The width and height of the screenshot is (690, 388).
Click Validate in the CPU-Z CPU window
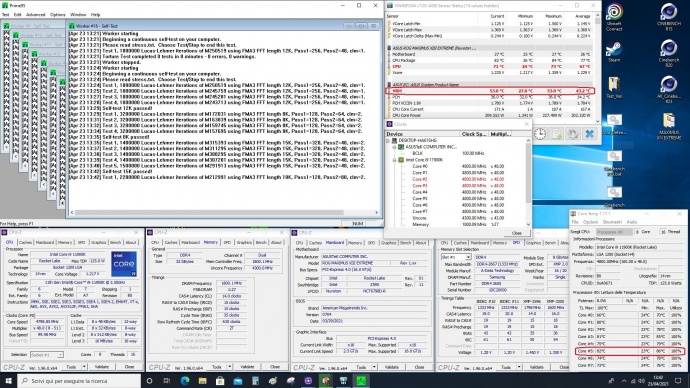[x=102, y=366]
